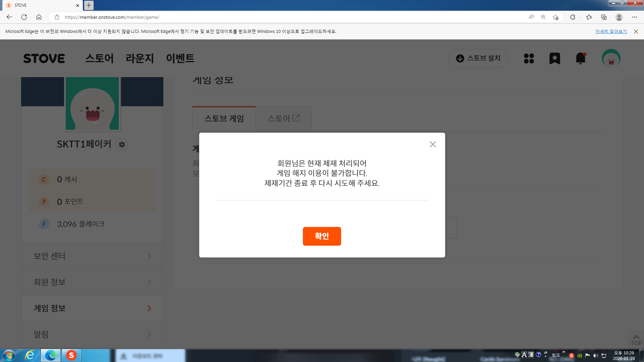
Task: Click the nickname settings gear icon
Action: pos(122,144)
